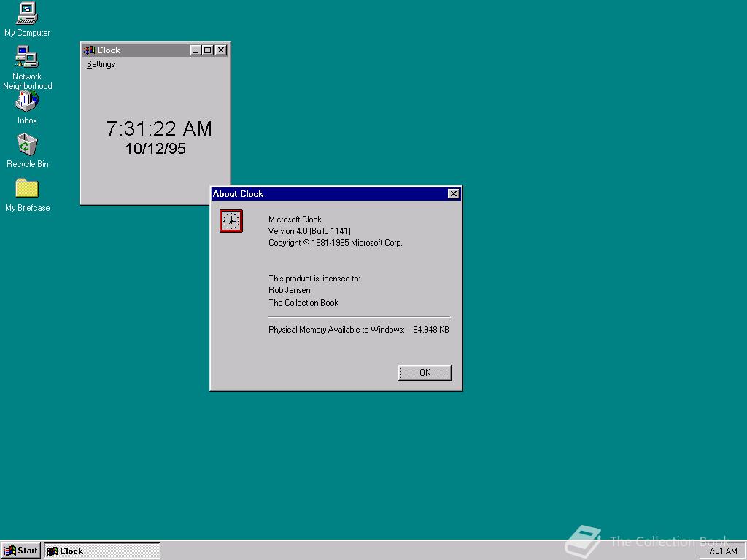Viewport: 747px width, 560px height.
Task: Click OK in the About Clock dialog
Action: click(x=425, y=373)
